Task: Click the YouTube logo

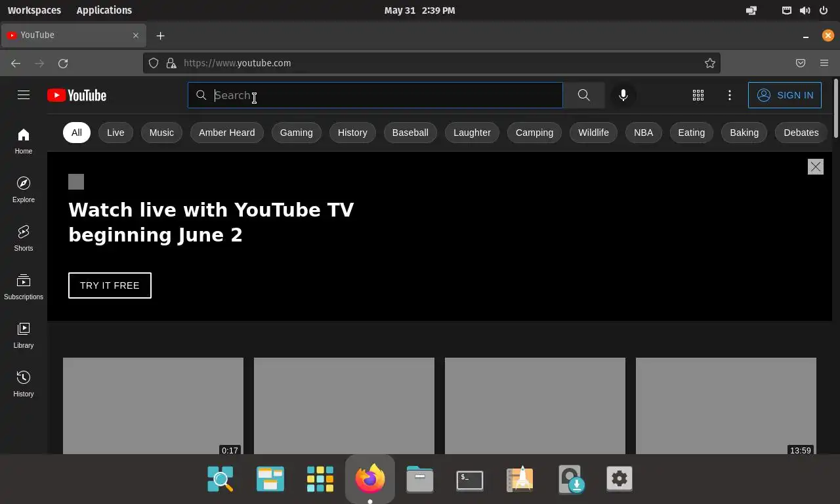Action: tap(77, 96)
